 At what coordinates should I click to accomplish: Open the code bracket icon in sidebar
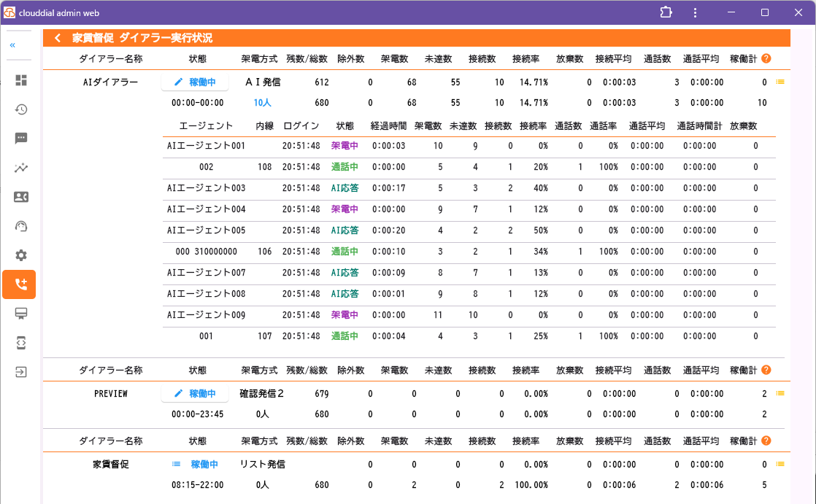21,343
